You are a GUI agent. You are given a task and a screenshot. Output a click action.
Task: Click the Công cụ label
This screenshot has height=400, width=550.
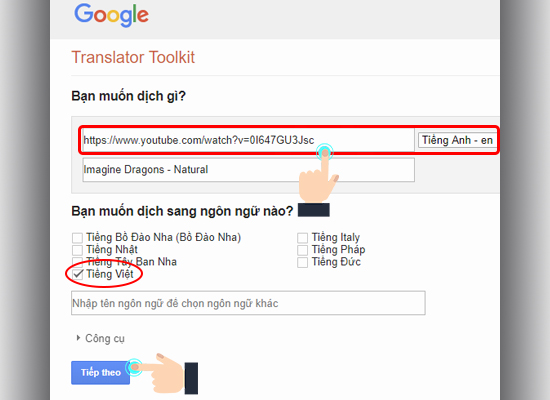coord(105,339)
